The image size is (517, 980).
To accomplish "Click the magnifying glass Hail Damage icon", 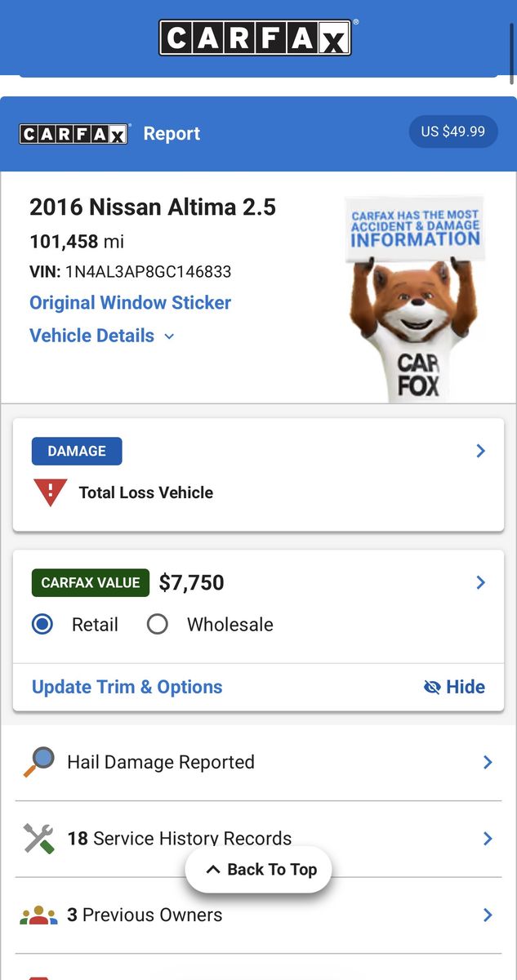I will tap(39, 762).
